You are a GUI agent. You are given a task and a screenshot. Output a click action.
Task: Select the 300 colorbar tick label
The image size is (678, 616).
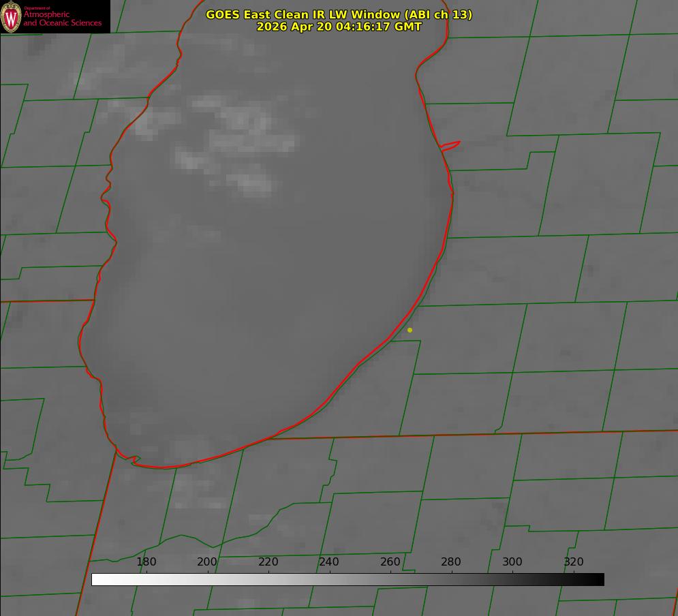[512, 561]
